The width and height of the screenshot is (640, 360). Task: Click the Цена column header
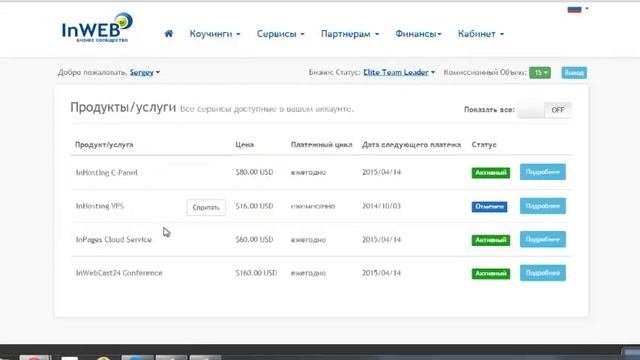tap(244, 144)
